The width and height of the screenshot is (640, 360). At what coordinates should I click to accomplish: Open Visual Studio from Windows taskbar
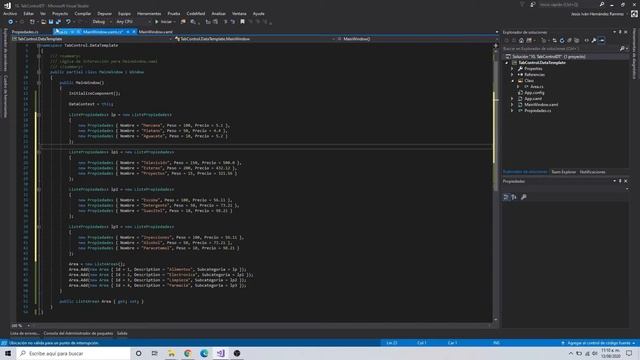click(x=220, y=353)
